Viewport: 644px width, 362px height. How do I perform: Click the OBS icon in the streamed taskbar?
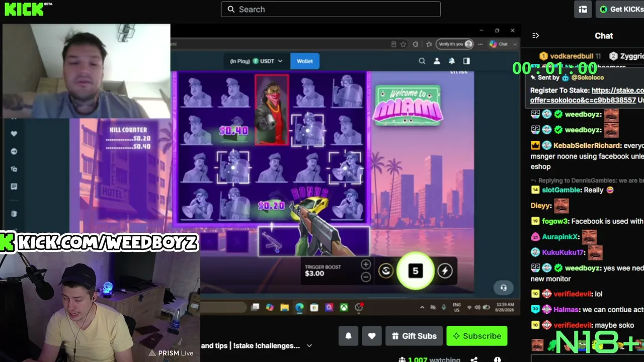[359, 307]
